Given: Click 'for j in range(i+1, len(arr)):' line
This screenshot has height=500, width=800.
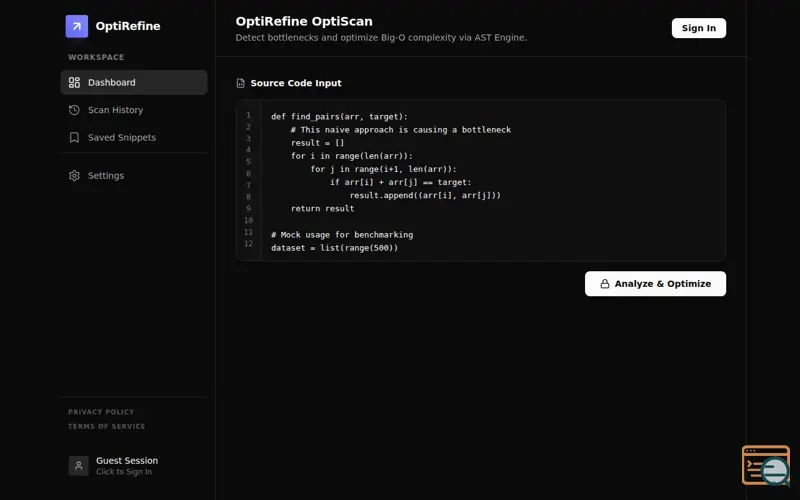Looking at the screenshot, I should (383, 169).
